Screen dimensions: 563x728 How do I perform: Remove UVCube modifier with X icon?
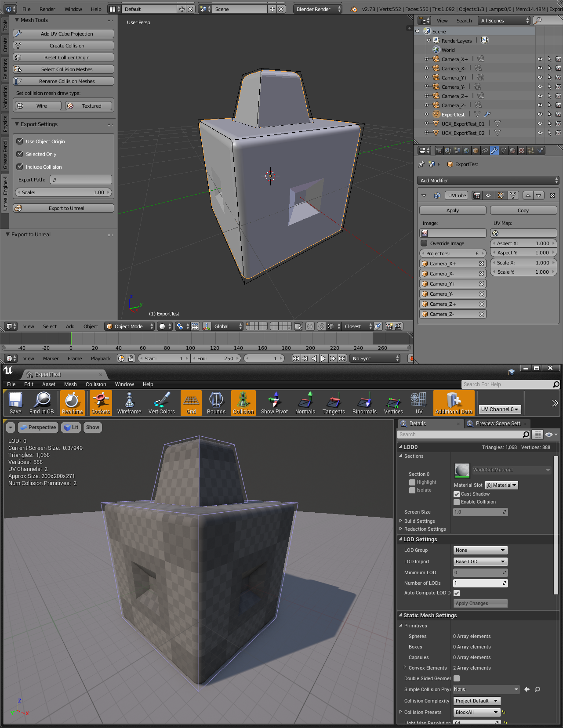(552, 196)
